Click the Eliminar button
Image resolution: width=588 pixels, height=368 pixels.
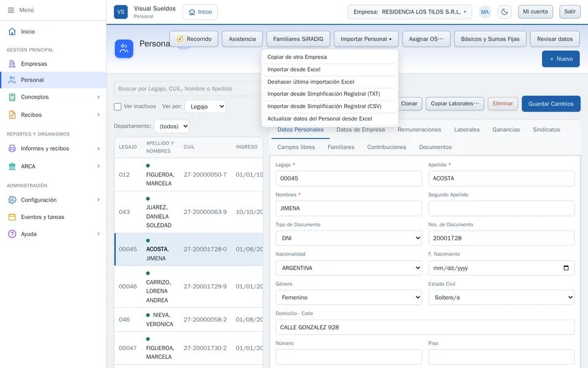point(502,104)
